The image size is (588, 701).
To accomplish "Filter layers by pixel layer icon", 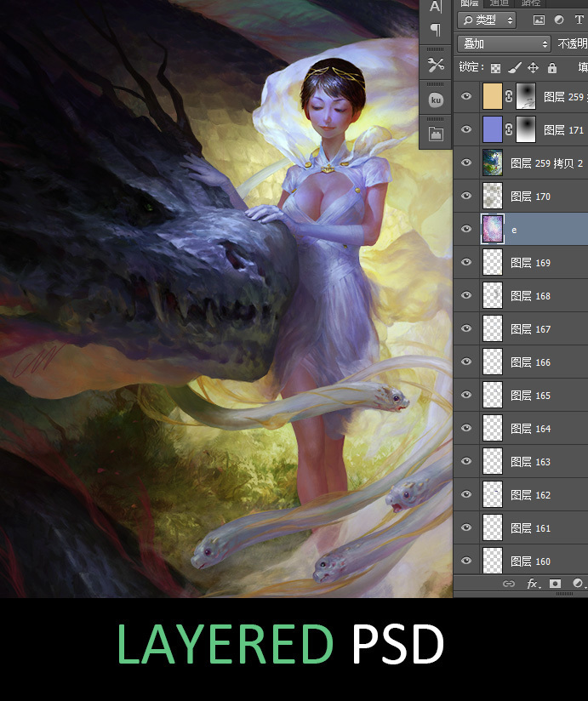I will click(539, 20).
